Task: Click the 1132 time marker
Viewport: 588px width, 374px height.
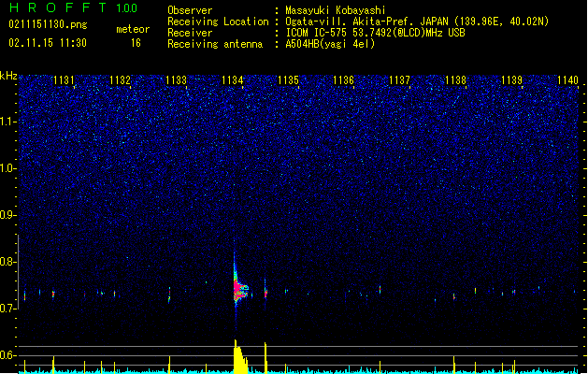Action: [x=120, y=79]
